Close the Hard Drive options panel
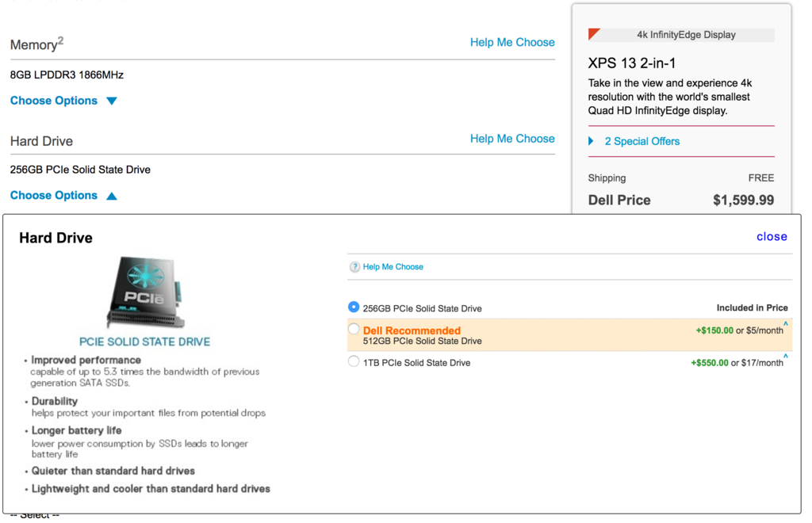This screenshot has width=812, height=523. coord(771,236)
